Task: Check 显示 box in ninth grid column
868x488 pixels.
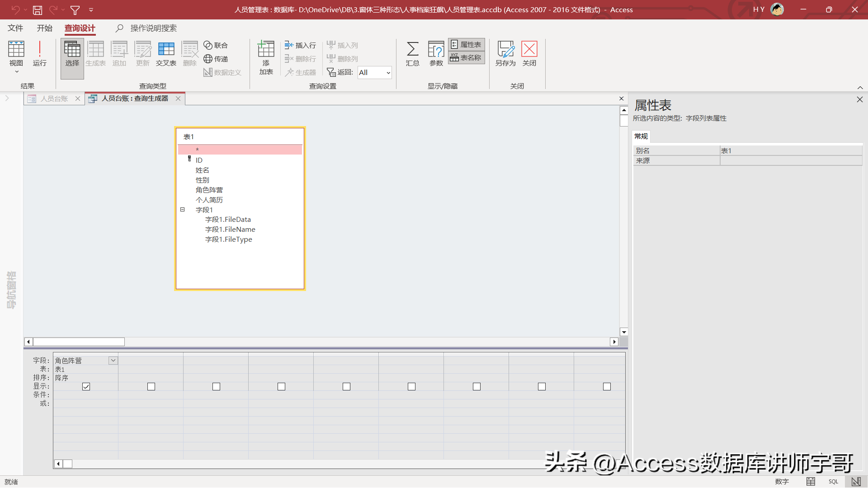Action: 607,387
